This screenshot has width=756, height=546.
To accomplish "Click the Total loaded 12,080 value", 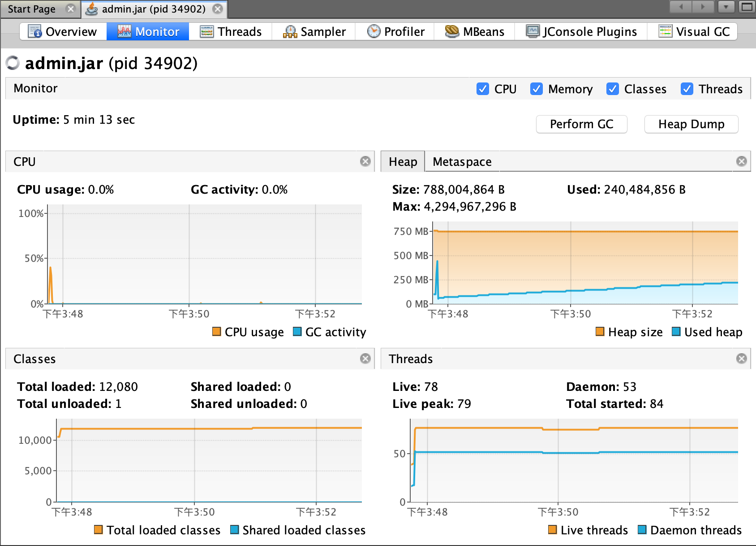I will 118,387.
